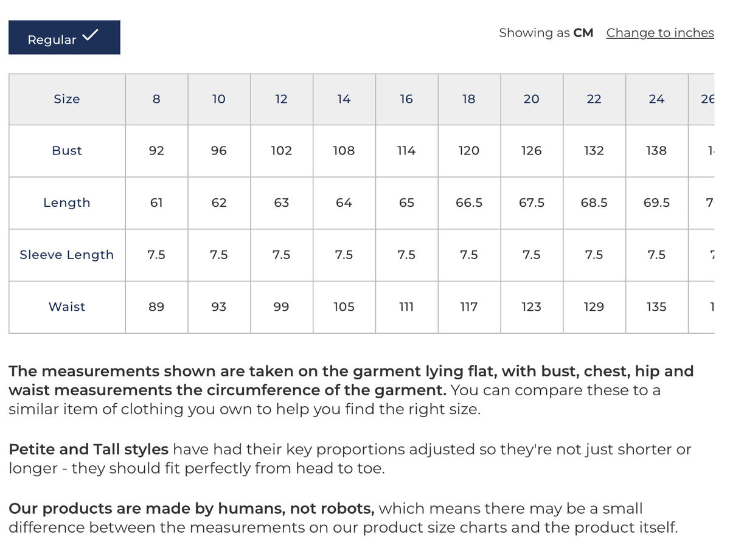Click the Bust row label
The width and height of the screenshot is (730, 560).
67,151
